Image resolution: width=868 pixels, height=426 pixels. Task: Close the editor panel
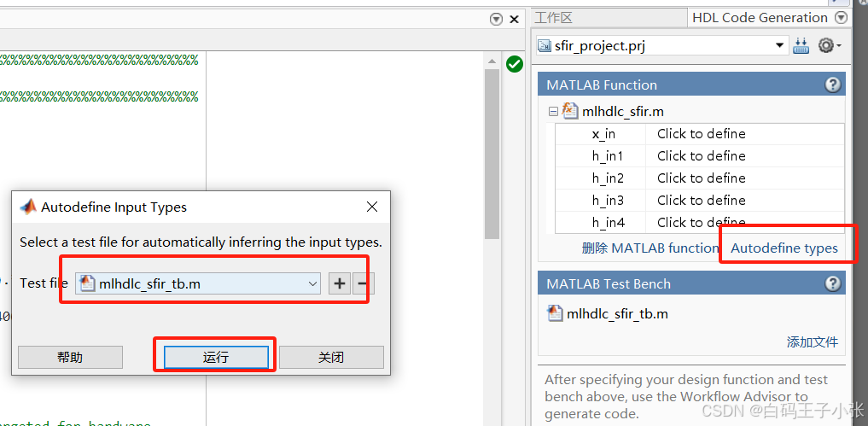(515, 20)
